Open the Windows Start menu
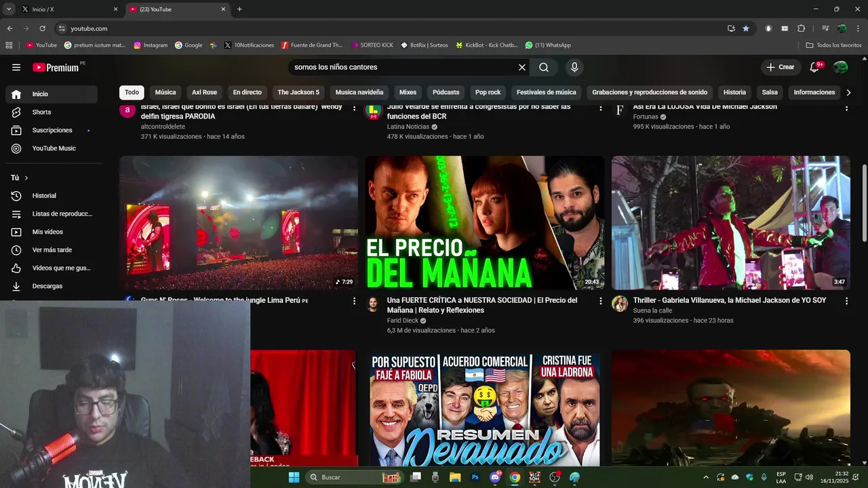The width and height of the screenshot is (868, 488). point(294,477)
